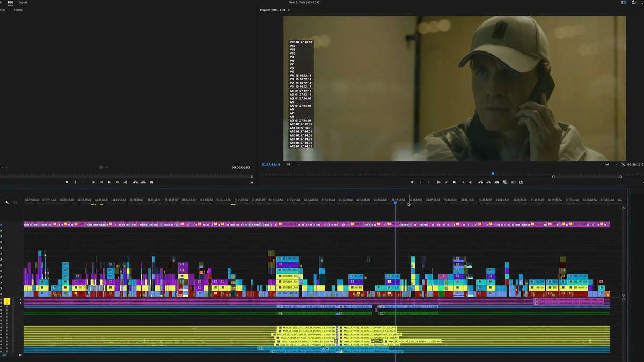Click Go to In in the Source monitor
The image size is (644, 362).
pos(94,182)
